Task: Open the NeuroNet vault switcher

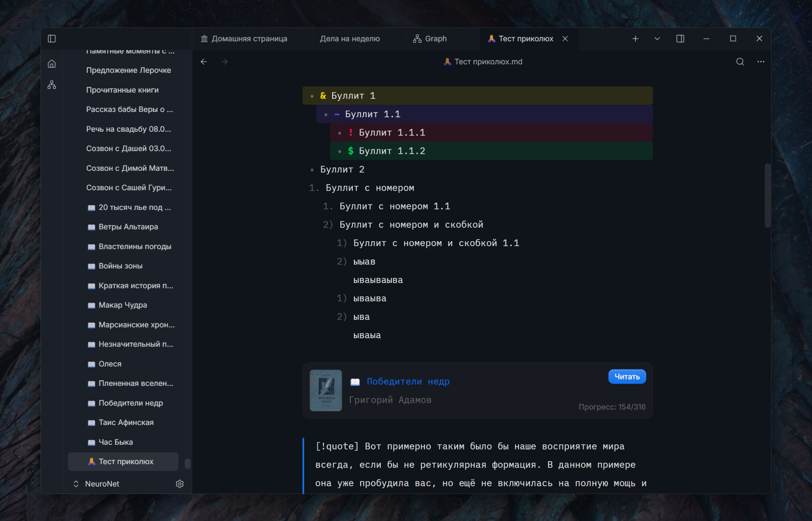Action: [97, 484]
